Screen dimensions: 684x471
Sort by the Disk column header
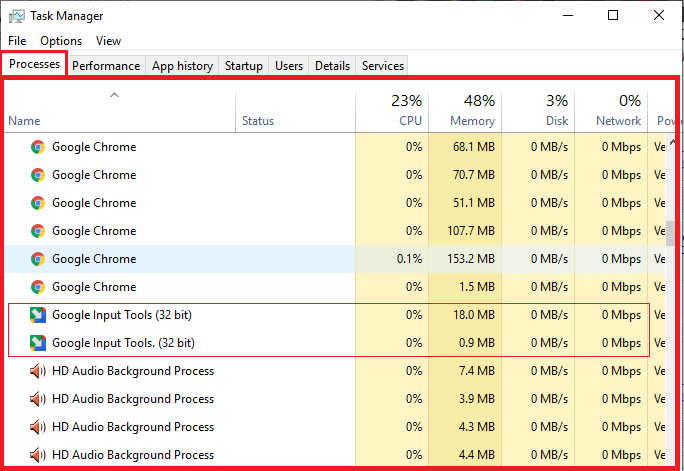click(x=538, y=112)
